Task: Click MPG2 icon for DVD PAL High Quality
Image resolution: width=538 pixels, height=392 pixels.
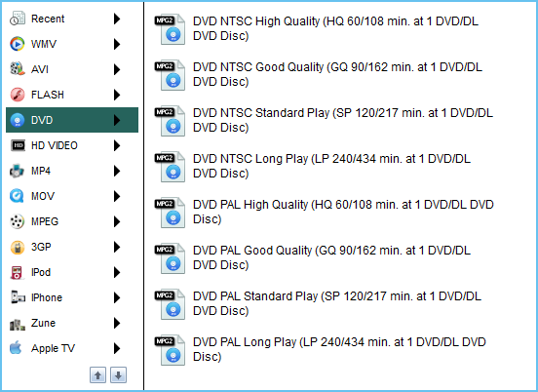Action: 170,213
